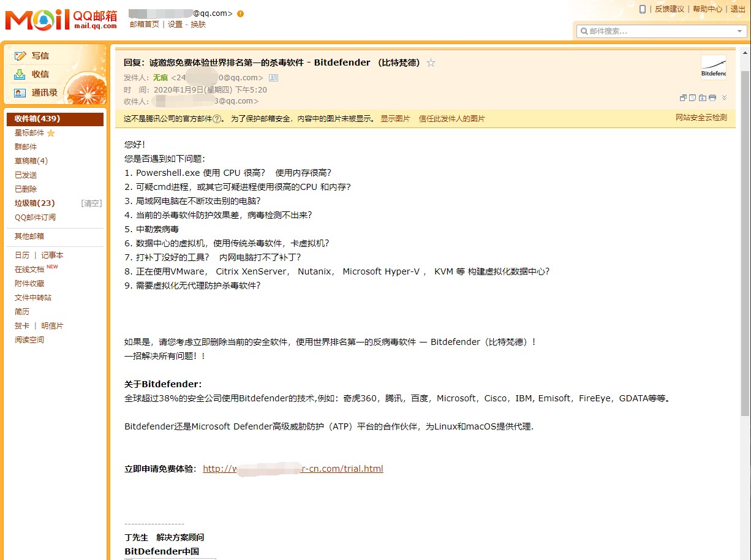
Task: Click 信任此发件人的图片
Action: (451, 119)
